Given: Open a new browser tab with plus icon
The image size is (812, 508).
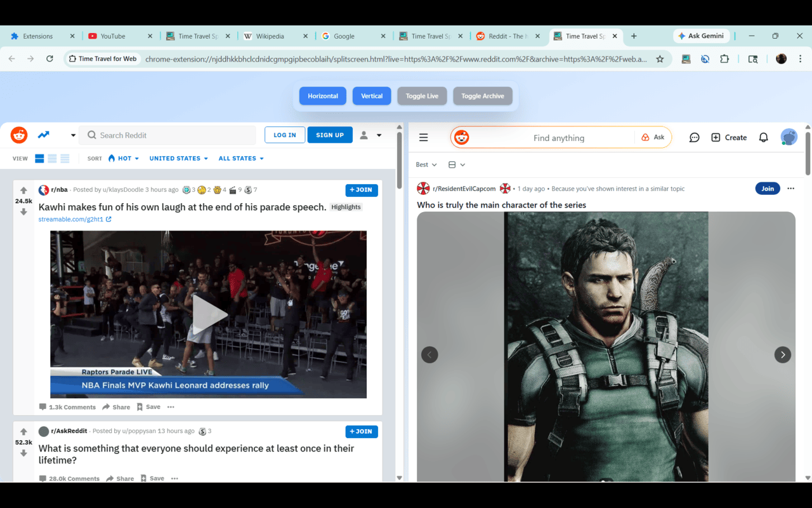Looking at the screenshot, I should tap(634, 36).
